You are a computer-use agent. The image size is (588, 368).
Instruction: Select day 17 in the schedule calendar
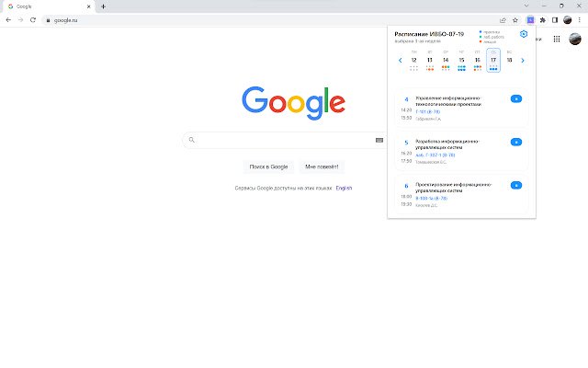point(493,60)
